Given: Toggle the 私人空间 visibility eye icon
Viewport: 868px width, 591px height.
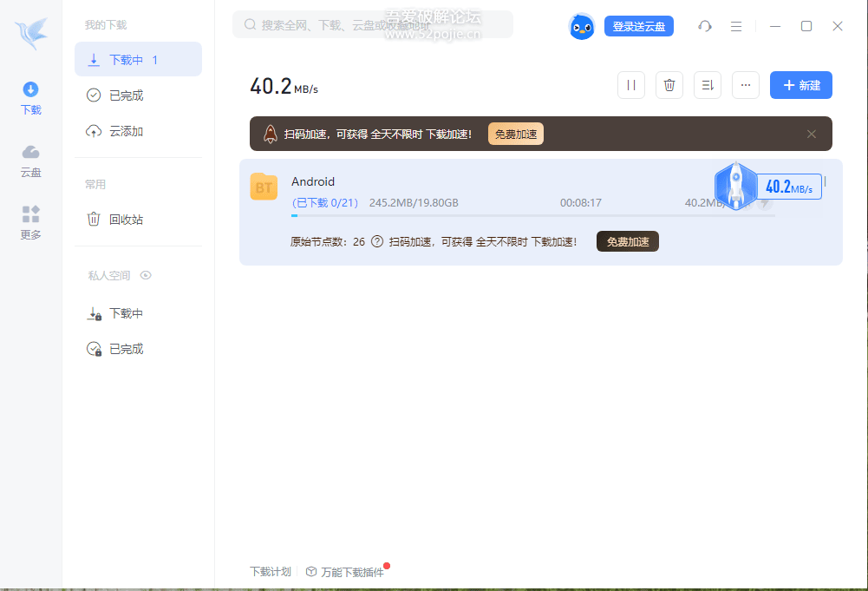Looking at the screenshot, I should coord(146,275).
